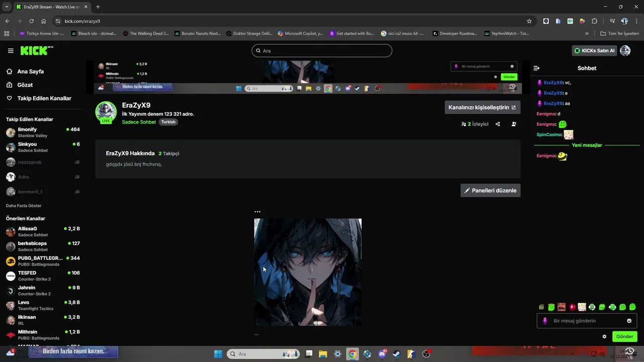The width and height of the screenshot is (644, 362).
Task: Open Chrome media control icon
Action: pyautogui.click(x=612, y=21)
